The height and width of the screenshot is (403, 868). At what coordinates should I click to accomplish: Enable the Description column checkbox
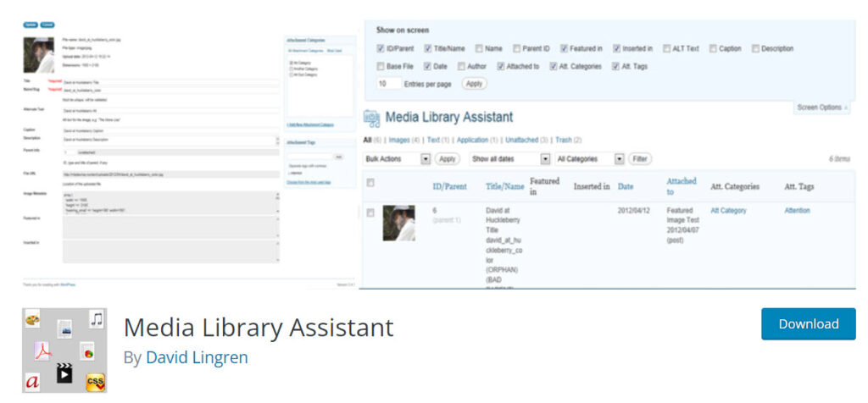click(755, 48)
